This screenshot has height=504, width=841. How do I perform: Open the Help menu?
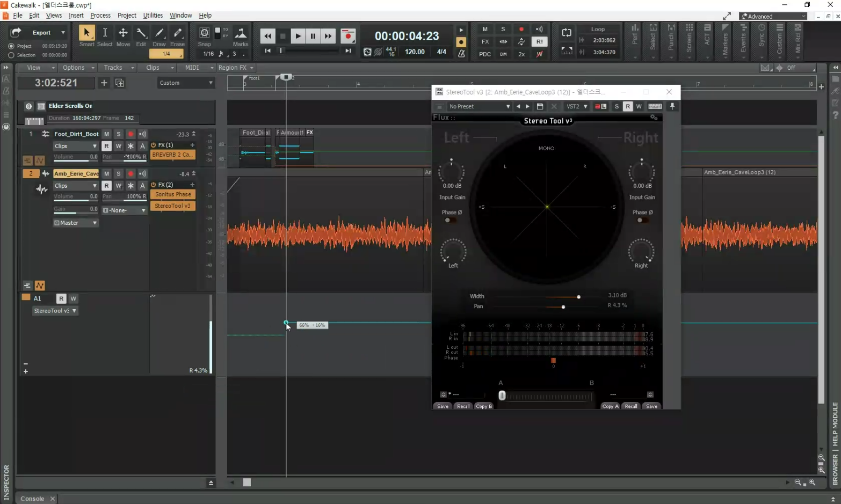205,16
